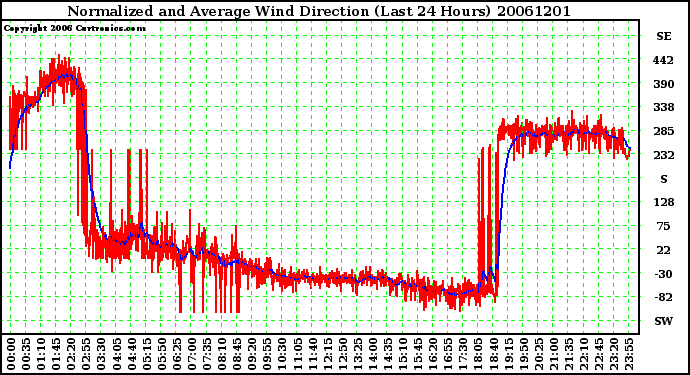Click the 12:50 time label

(342, 354)
